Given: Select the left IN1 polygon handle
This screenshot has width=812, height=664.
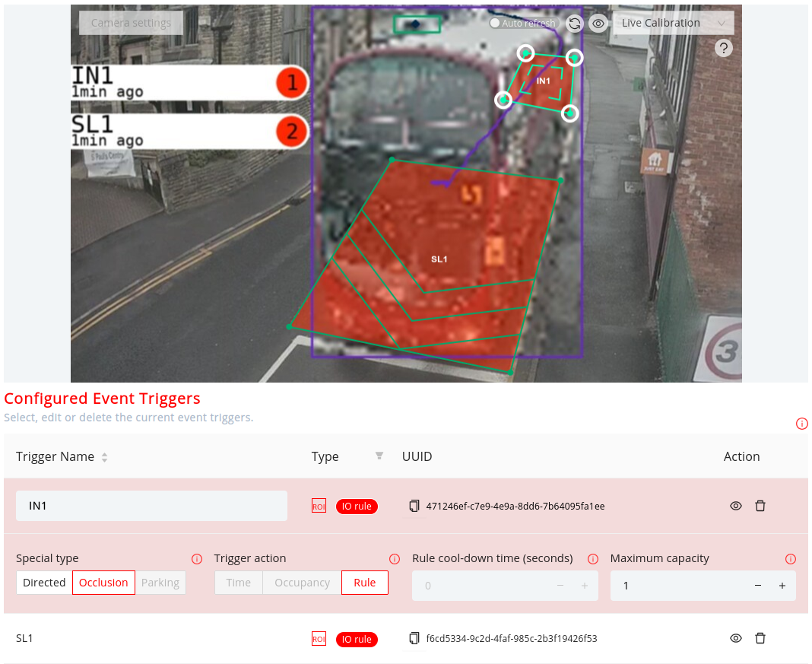Looking at the screenshot, I should click(503, 100).
